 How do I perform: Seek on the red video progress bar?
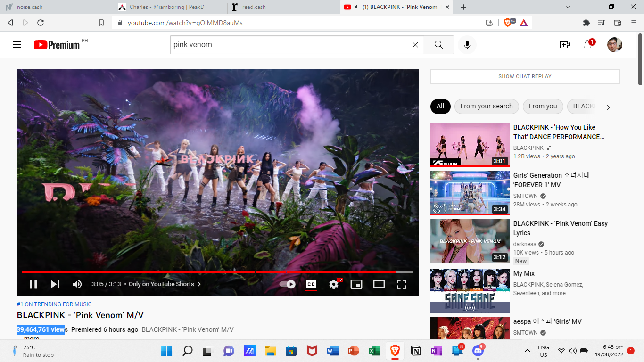click(x=217, y=272)
